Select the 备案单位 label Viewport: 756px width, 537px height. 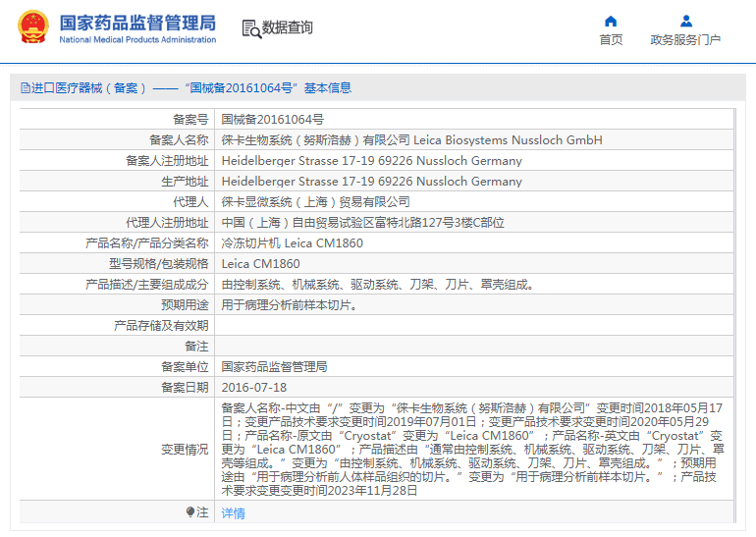186,367
